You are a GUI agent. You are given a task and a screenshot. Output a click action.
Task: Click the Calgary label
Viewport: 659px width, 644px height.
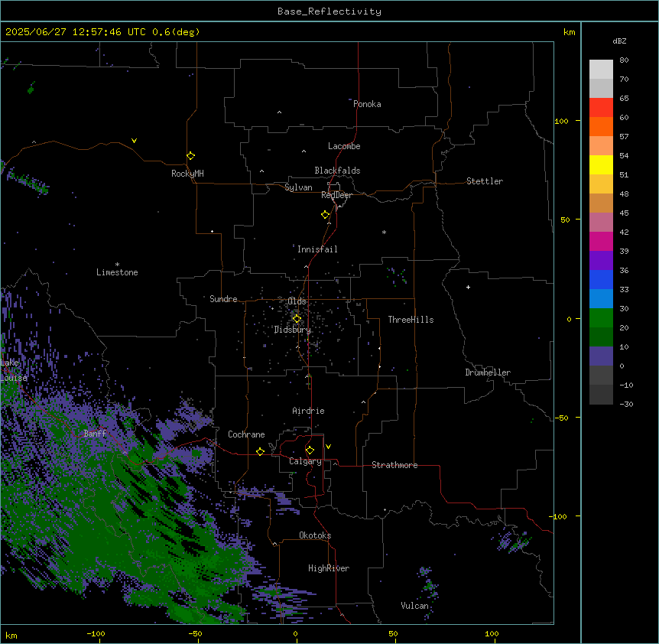(306, 461)
